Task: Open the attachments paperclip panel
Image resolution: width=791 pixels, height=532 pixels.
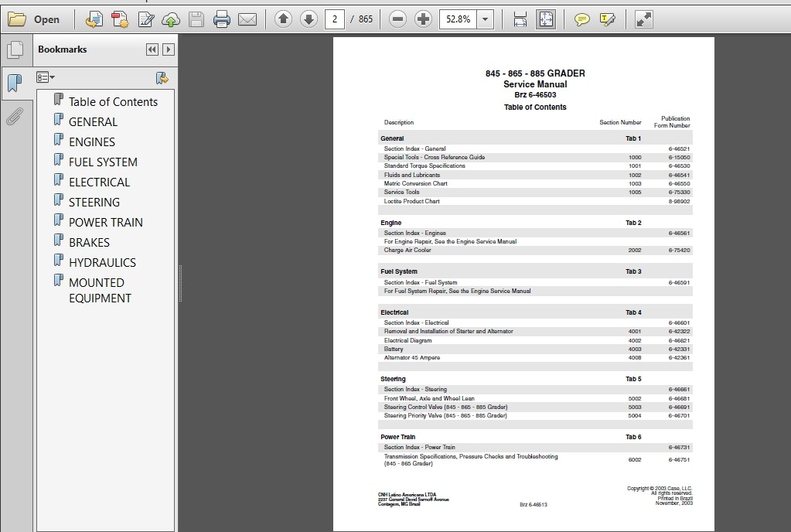Action: 15,117
